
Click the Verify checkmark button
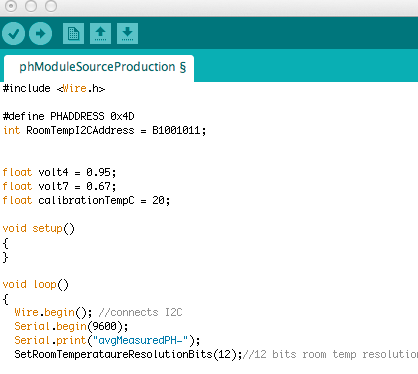(13, 34)
